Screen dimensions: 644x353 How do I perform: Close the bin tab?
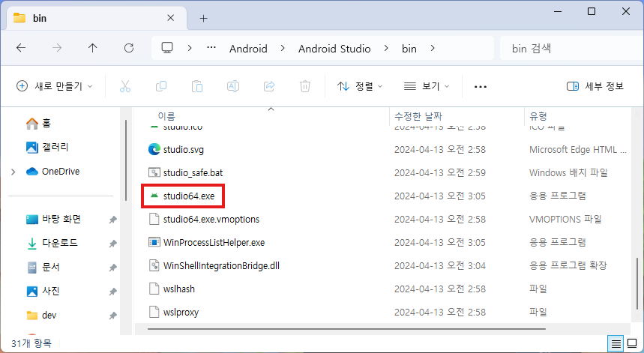click(171, 18)
